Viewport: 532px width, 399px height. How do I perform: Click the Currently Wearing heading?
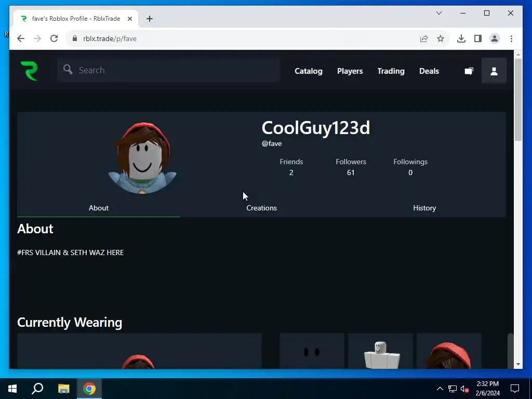[70, 322]
